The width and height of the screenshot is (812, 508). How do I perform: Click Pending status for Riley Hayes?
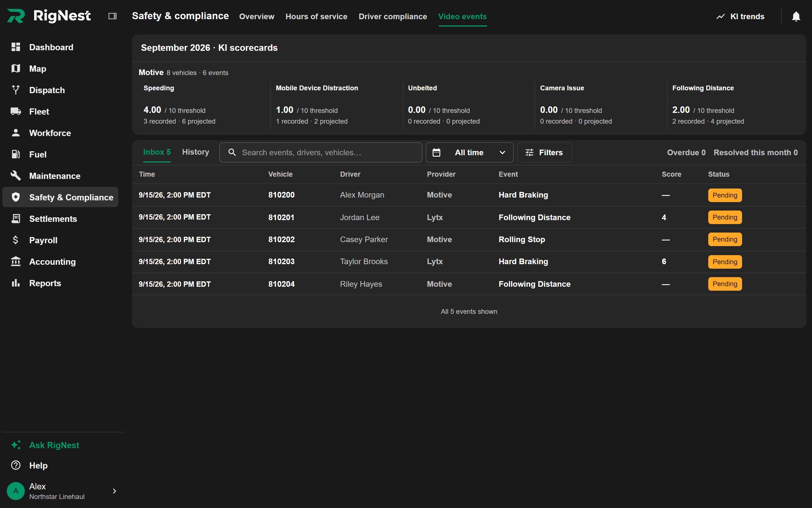pyautogui.click(x=725, y=284)
